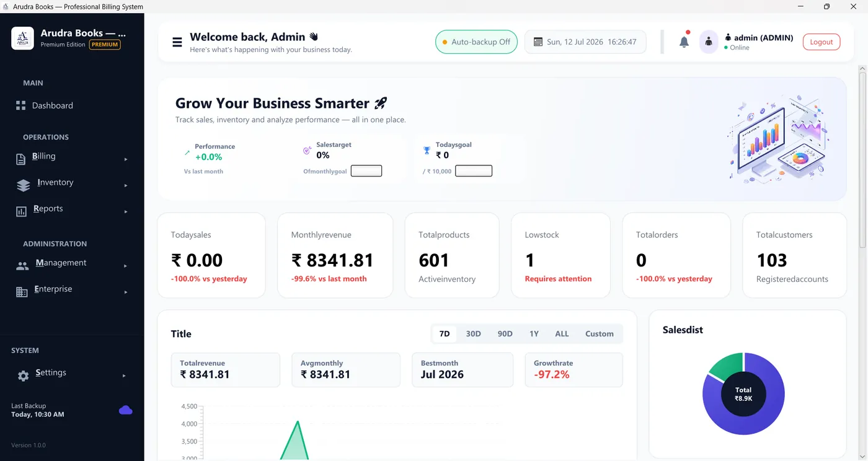Viewport: 868px width, 461px height.
Task: Click the Reports chart icon
Action: click(21, 212)
